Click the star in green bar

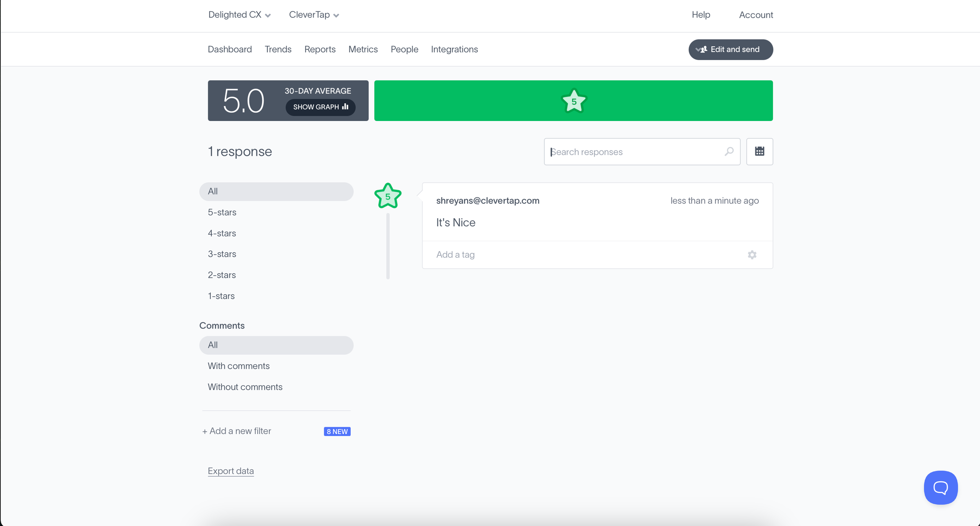pos(573,101)
